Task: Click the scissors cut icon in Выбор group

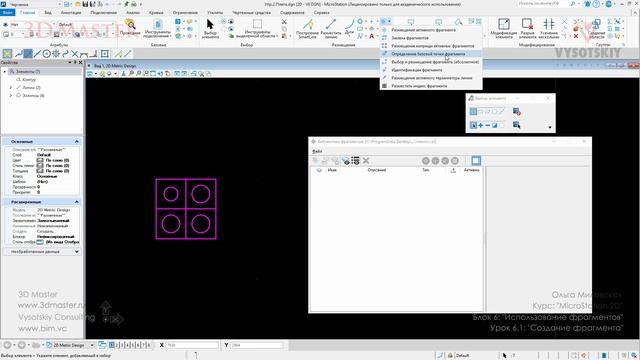Action: coord(284,22)
